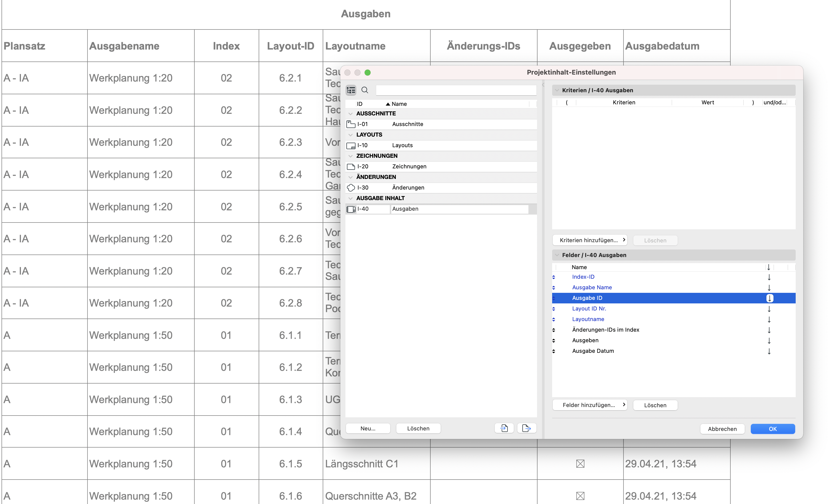Click the I-01 Ausschnitte row icon

tap(351, 124)
